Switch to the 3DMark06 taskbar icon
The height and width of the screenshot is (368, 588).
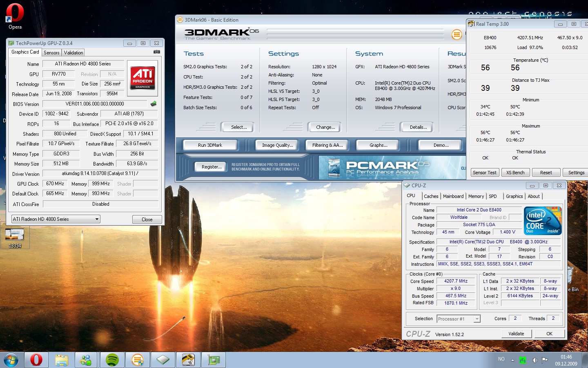[138, 360]
